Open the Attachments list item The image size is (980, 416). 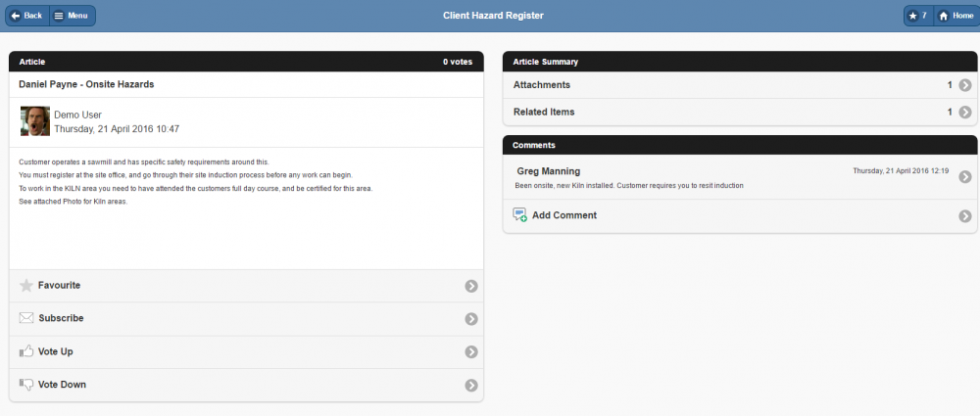(x=542, y=85)
